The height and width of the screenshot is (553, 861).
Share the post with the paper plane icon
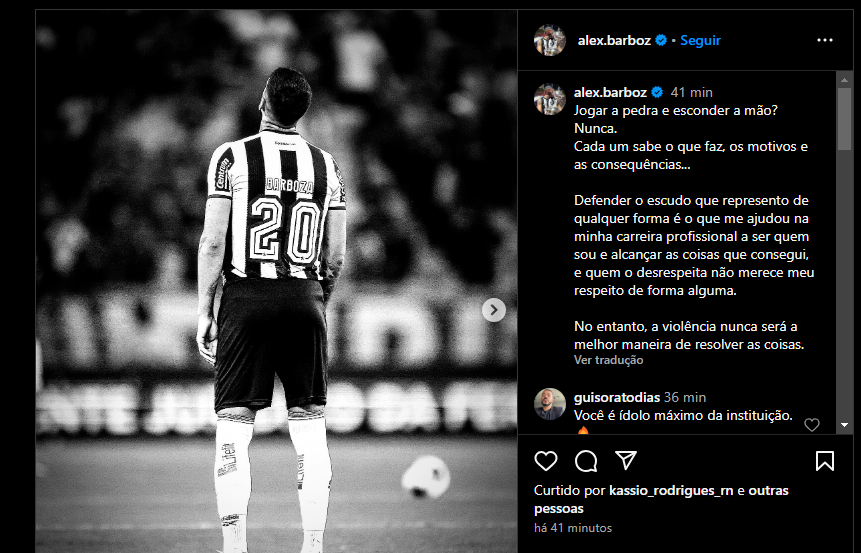click(626, 461)
